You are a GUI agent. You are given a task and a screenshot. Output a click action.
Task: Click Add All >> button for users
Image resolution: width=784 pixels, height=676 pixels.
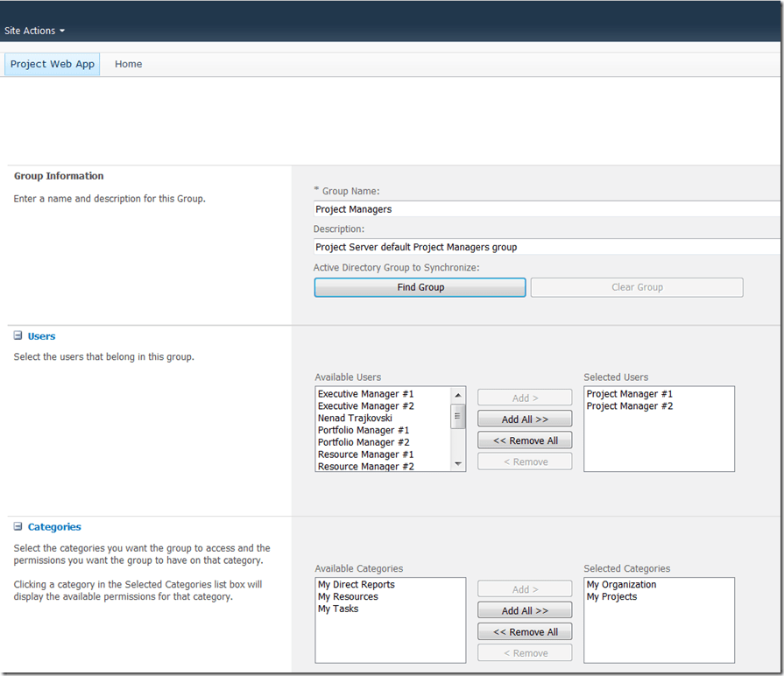525,419
